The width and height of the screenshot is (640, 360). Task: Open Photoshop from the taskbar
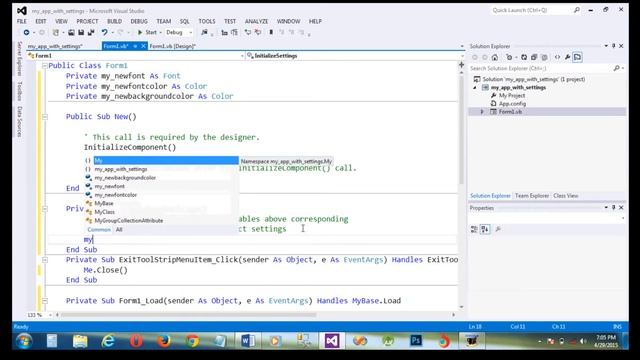[x=416, y=341]
